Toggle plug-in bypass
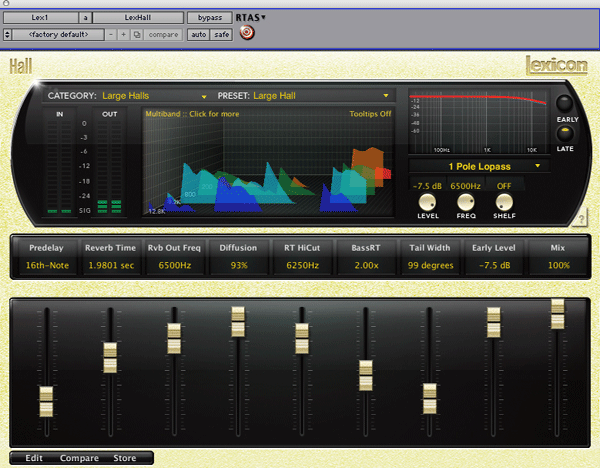 click(210, 18)
